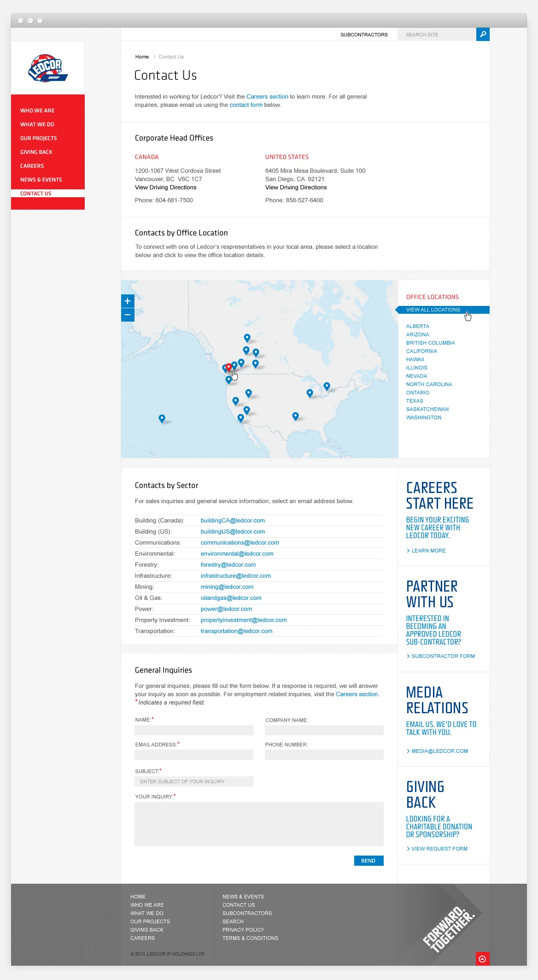Click the Email Address input field
Screen dimensions: 538x980
(x=194, y=755)
